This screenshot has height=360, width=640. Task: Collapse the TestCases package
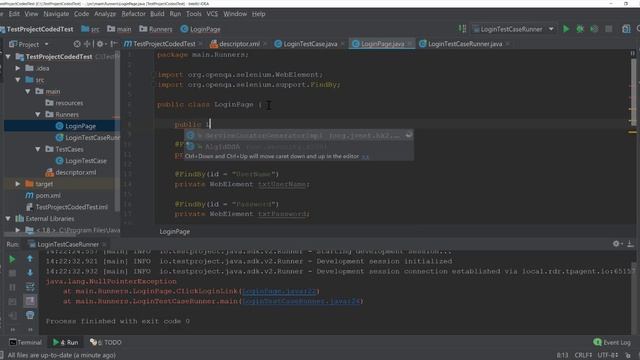[x=38, y=149]
